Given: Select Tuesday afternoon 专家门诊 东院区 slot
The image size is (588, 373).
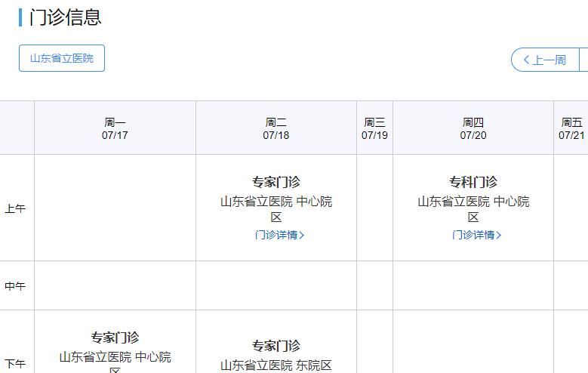Looking at the screenshot, I should click(x=276, y=356).
